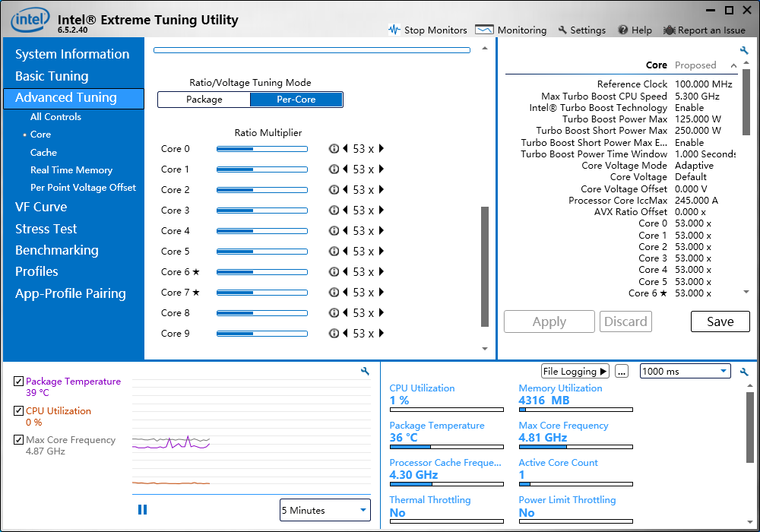Click the wrench icon in the graph panel
The image size is (760, 532).
coord(365,371)
